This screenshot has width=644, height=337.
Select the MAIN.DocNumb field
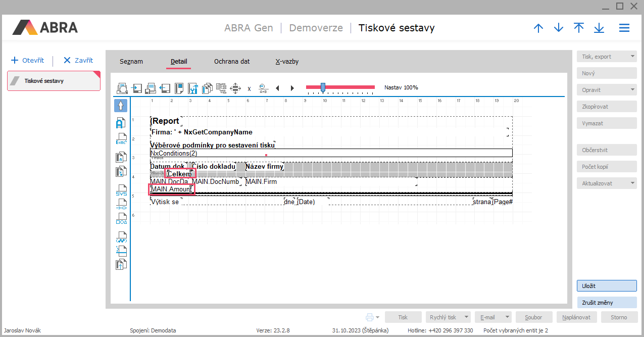[216, 181]
